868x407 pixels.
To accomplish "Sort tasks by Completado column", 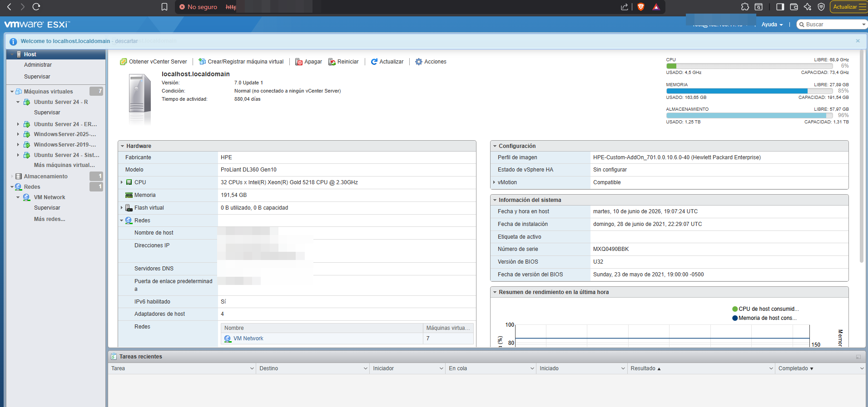I will pyautogui.click(x=796, y=368).
